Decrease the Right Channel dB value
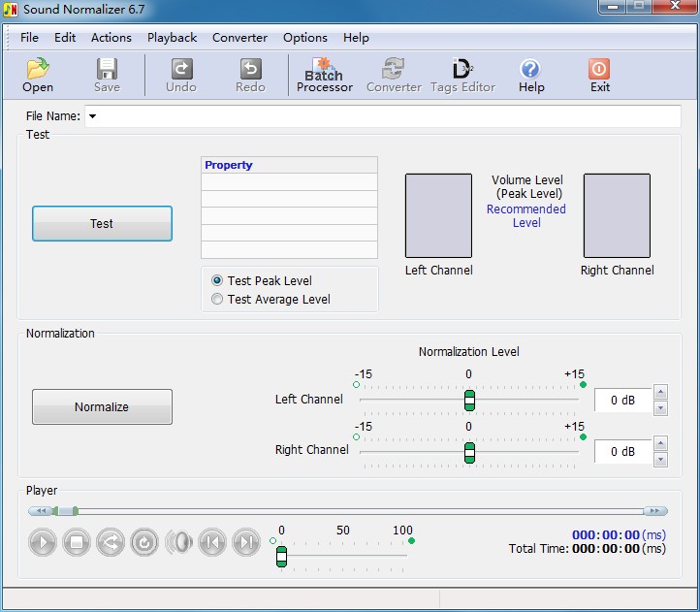 pos(661,459)
